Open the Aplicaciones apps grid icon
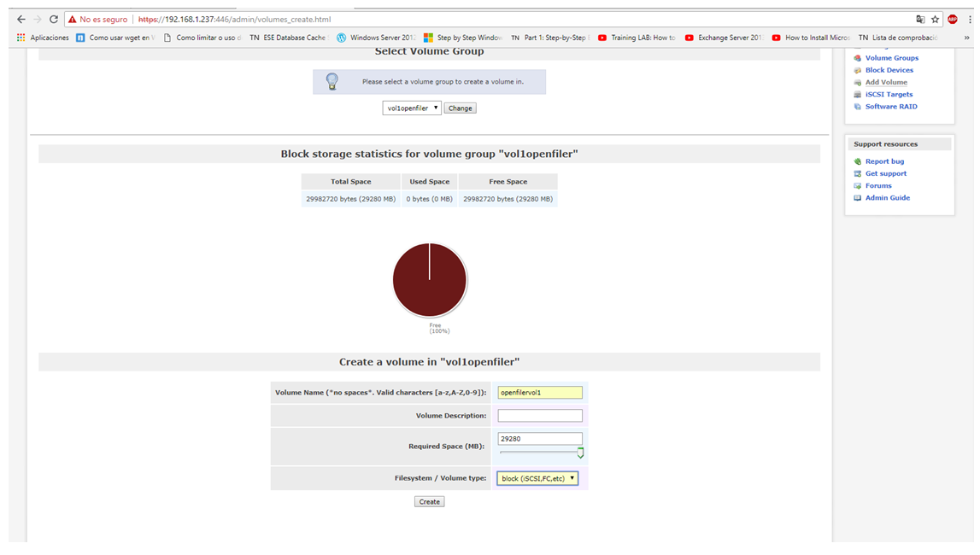980x555 pixels. [x=21, y=38]
